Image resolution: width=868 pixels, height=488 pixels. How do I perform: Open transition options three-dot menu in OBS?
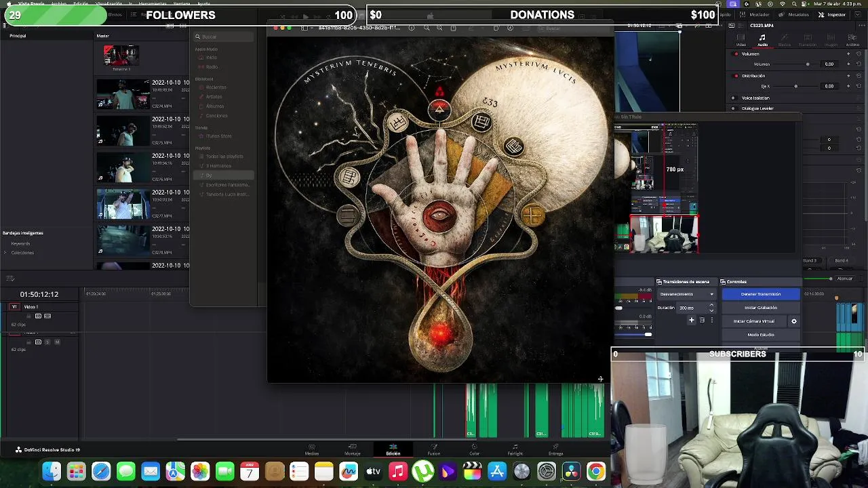[711, 320]
